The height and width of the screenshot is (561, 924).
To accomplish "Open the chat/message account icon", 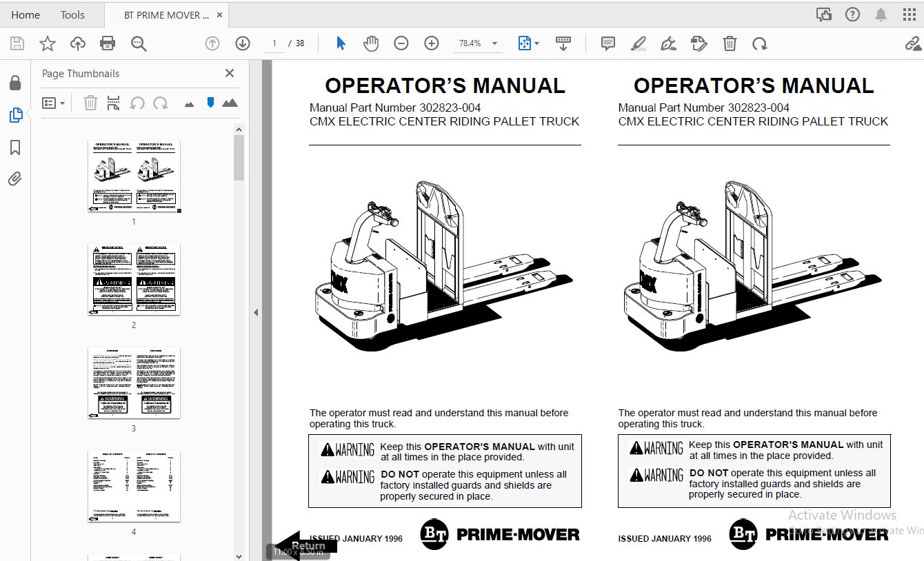I will tap(823, 14).
